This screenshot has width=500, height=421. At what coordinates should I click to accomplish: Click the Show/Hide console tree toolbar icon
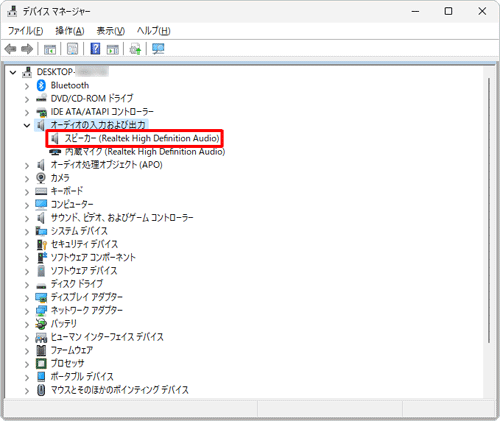pos(50,49)
